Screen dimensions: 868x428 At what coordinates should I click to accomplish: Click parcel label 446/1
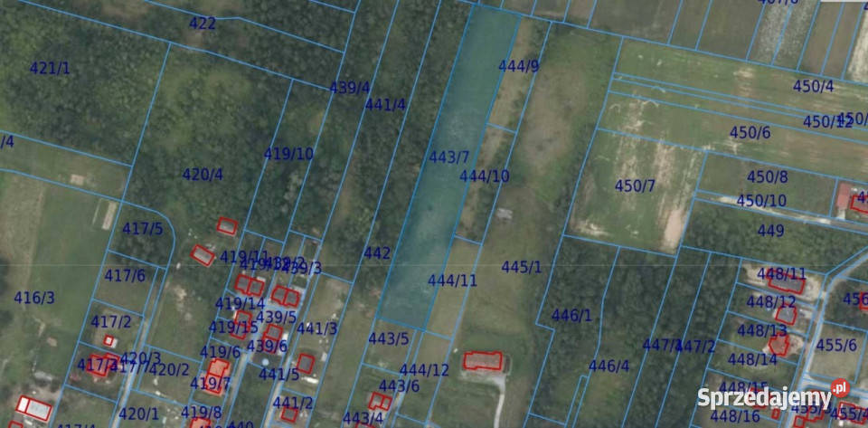[571, 316]
